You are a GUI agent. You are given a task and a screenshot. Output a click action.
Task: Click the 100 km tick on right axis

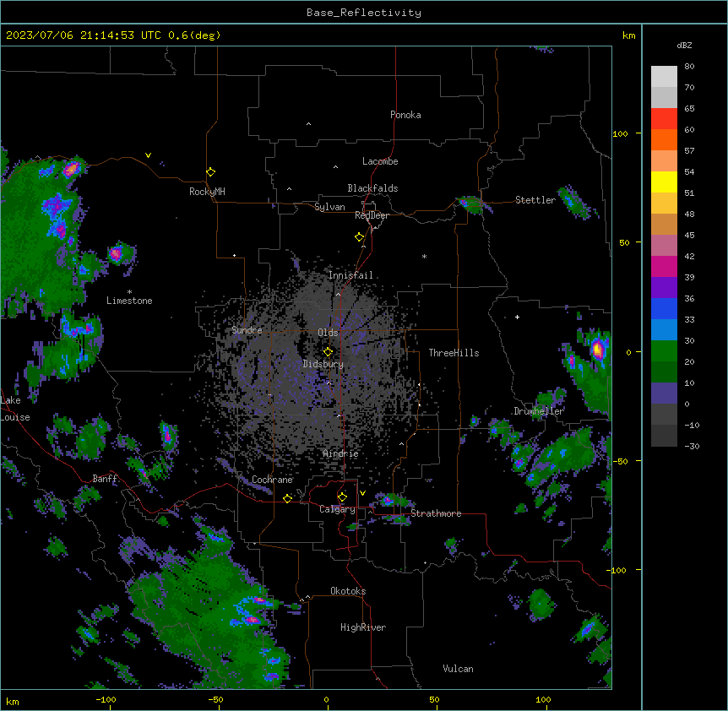(620, 133)
